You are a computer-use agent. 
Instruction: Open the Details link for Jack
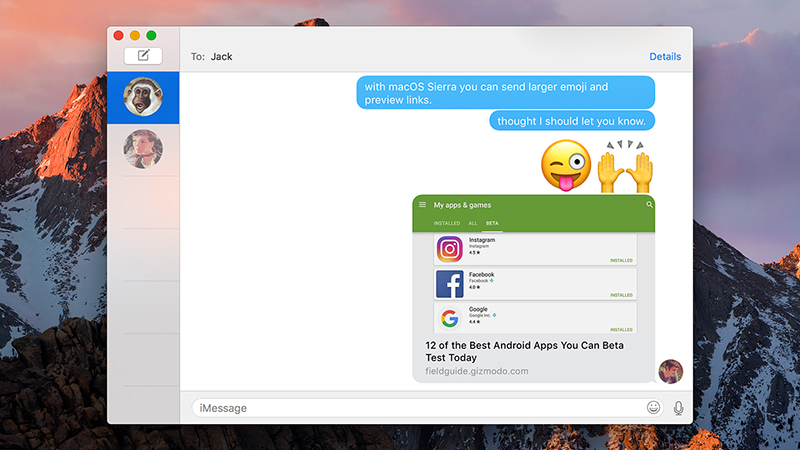tap(665, 57)
